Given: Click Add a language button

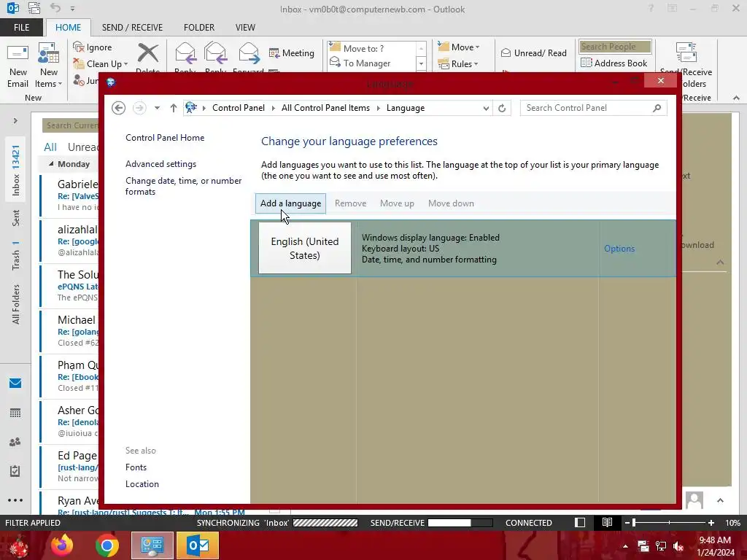Looking at the screenshot, I should (x=290, y=203).
